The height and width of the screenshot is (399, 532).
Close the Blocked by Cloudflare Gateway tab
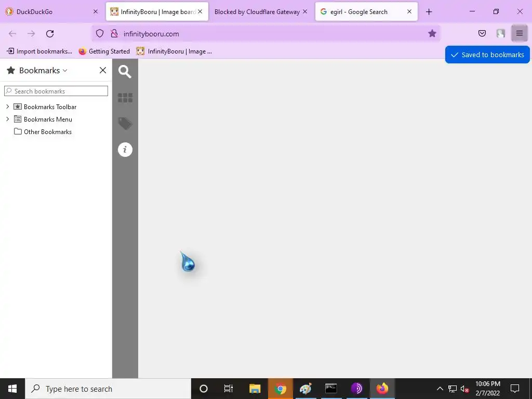305,11
